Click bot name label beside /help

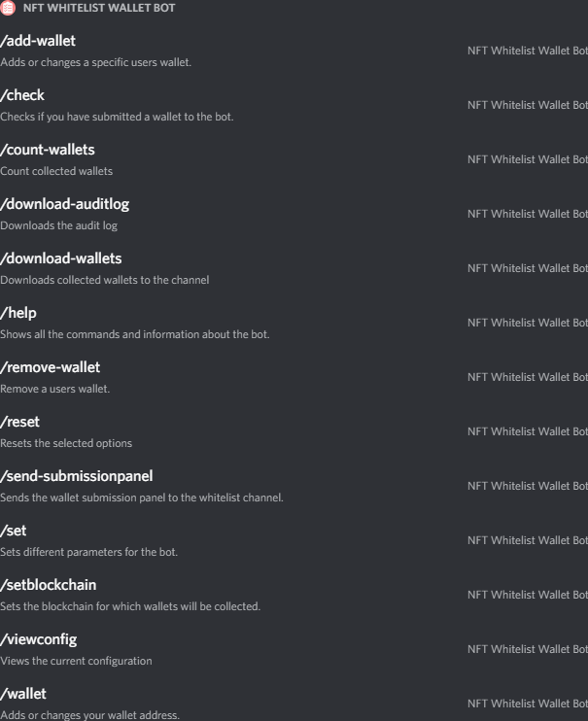[x=527, y=322]
